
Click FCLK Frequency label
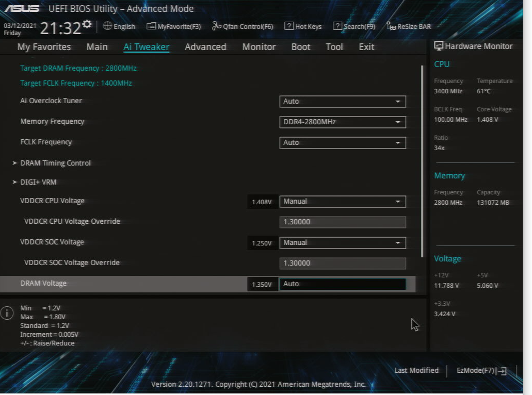click(x=46, y=142)
